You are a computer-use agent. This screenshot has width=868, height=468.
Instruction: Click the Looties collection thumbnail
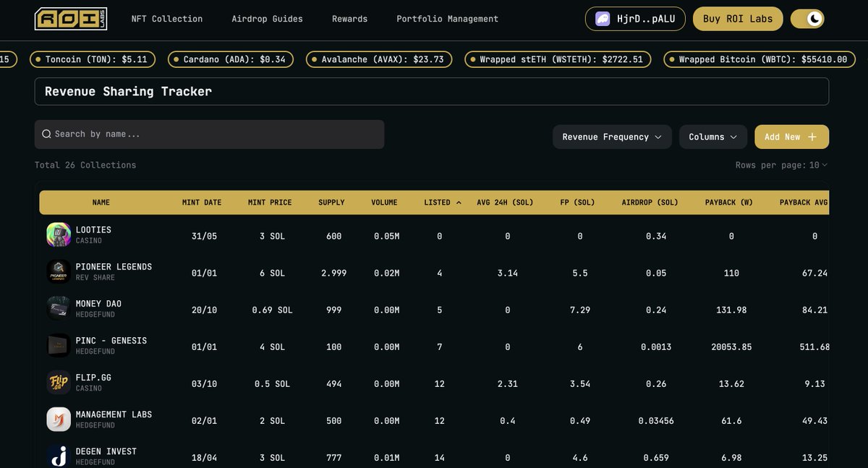point(59,234)
